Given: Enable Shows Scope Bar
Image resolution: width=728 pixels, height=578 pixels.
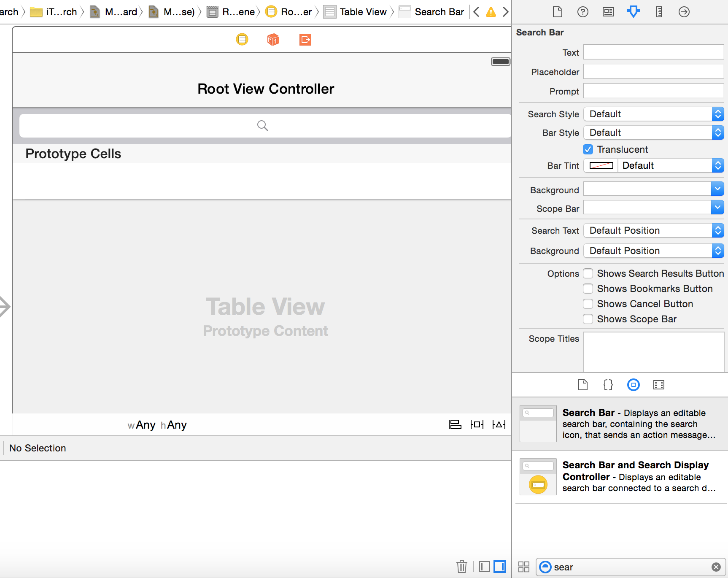Looking at the screenshot, I should [588, 319].
